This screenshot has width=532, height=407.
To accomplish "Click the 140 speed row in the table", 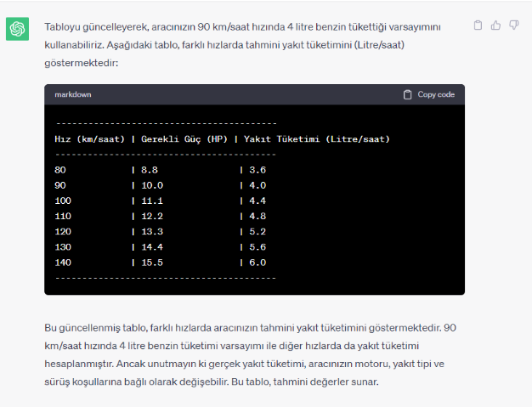I will (62, 262).
